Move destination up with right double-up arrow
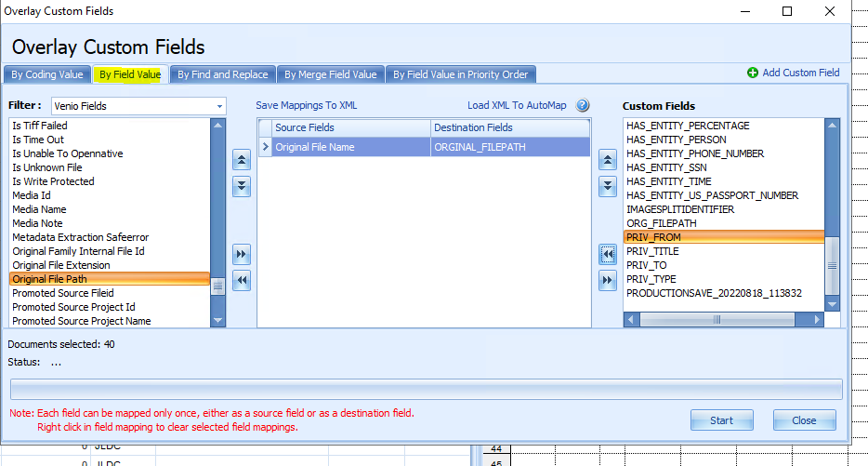868x466 pixels. (607, 161)
